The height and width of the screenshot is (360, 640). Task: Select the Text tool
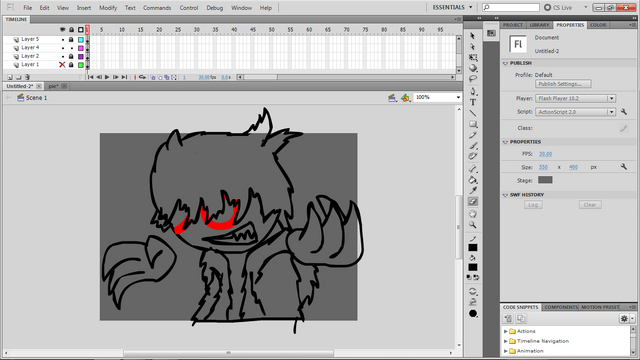473,102
